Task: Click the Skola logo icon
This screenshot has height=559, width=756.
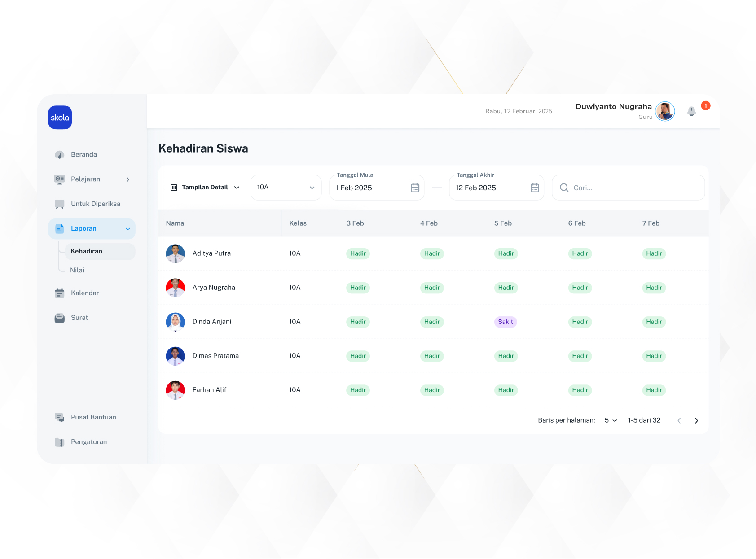Action: [x=60, y=118]
